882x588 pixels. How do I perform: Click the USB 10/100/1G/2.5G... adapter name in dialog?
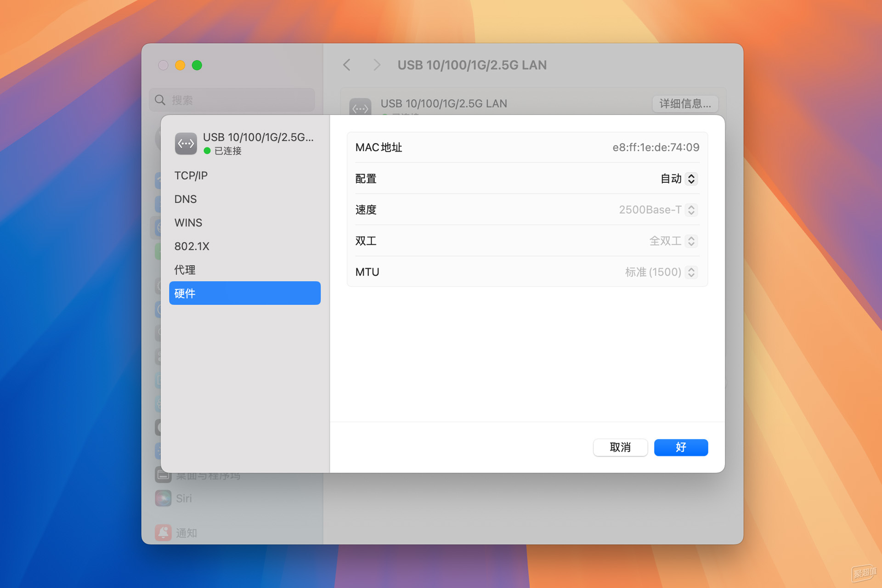click(258, 137)
